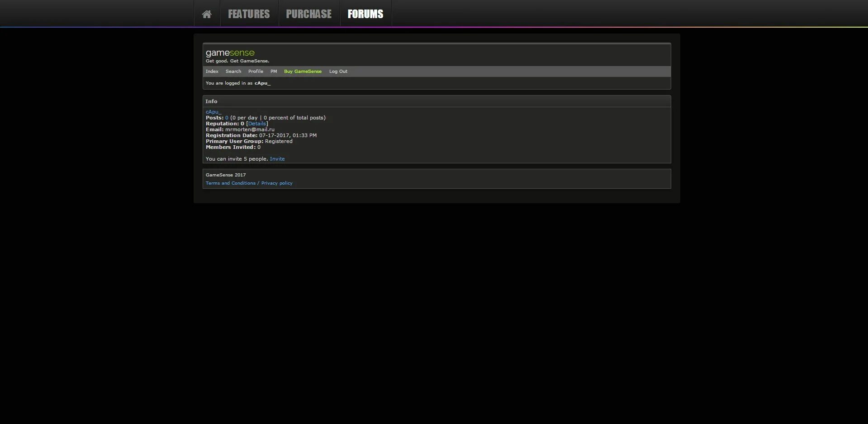Open the FEATURES page
The height and width of the screenshot is (424, 868).
[x=249, y=14]
